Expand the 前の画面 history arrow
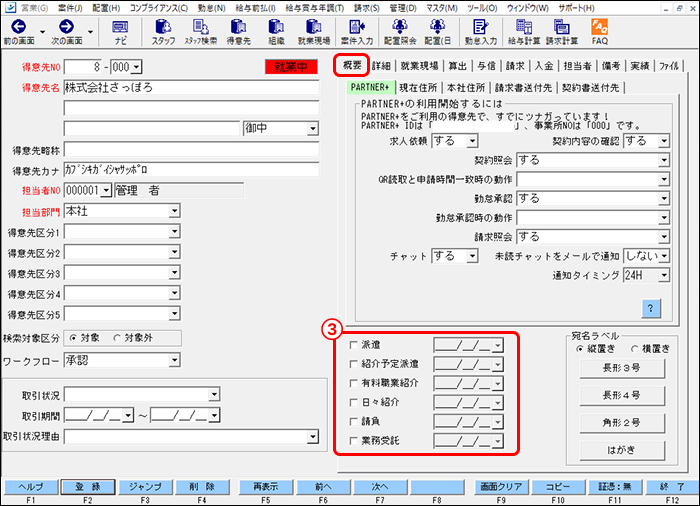Image resolution: width=700 pixels, height=506 pixels. pyautogui.click(x=42, y=32)
